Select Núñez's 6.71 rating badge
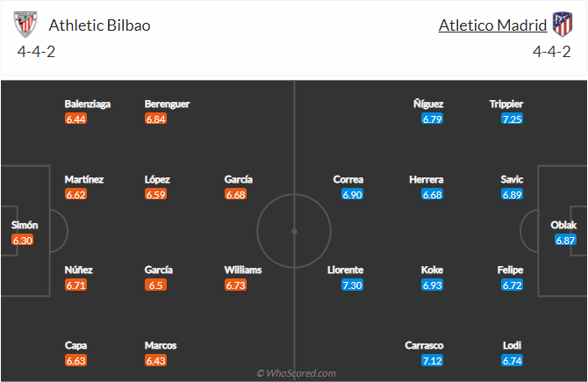The height and width of the screenshot is (382, 588). [75, 285]
